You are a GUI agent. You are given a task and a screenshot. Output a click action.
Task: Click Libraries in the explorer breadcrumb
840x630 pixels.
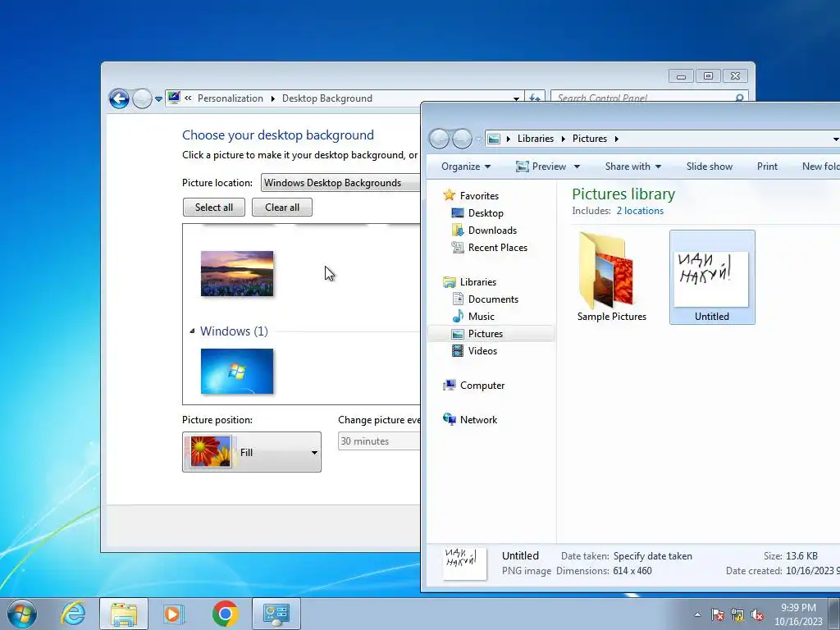tap(535, 139)
